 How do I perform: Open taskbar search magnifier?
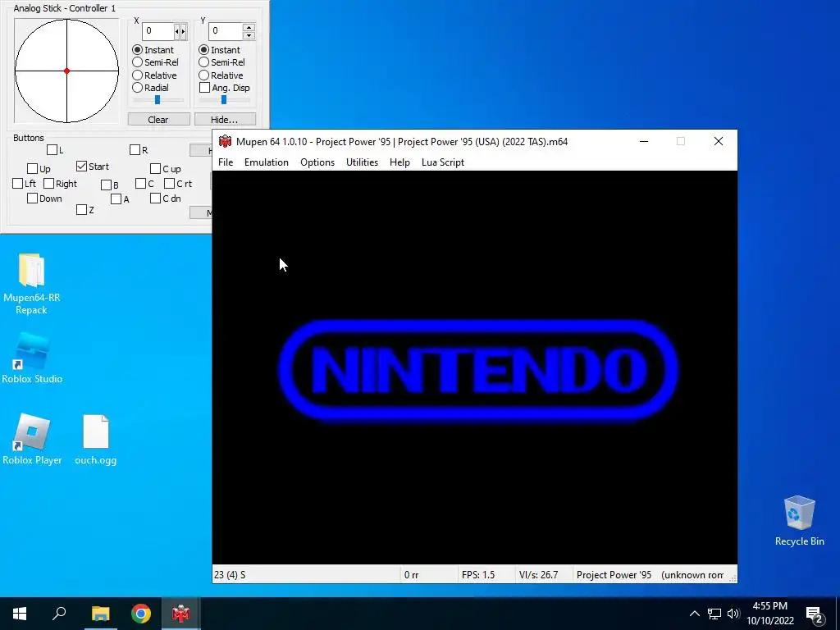59,614
